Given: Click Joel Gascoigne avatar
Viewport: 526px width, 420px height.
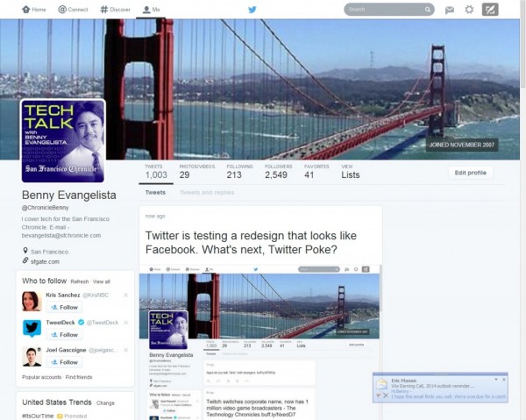Looking at the screenshot, I should point(32,356).
